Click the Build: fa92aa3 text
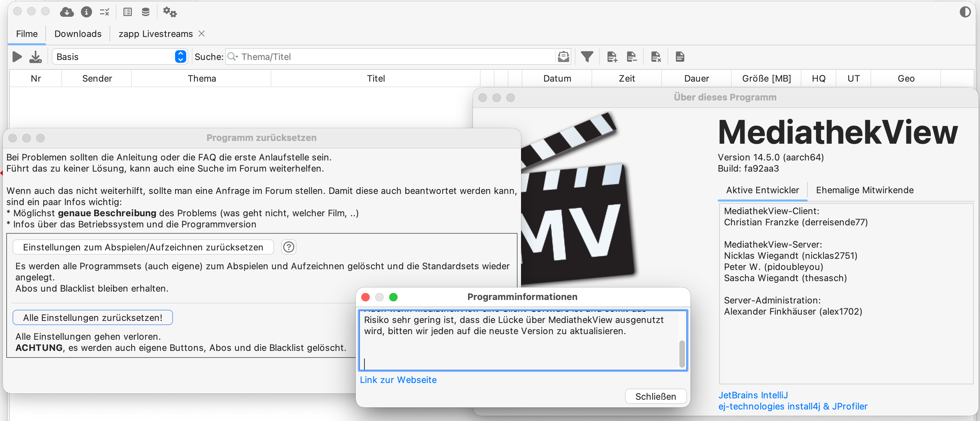This screenshot has height=421, width=980. click(x=748, y=168)
